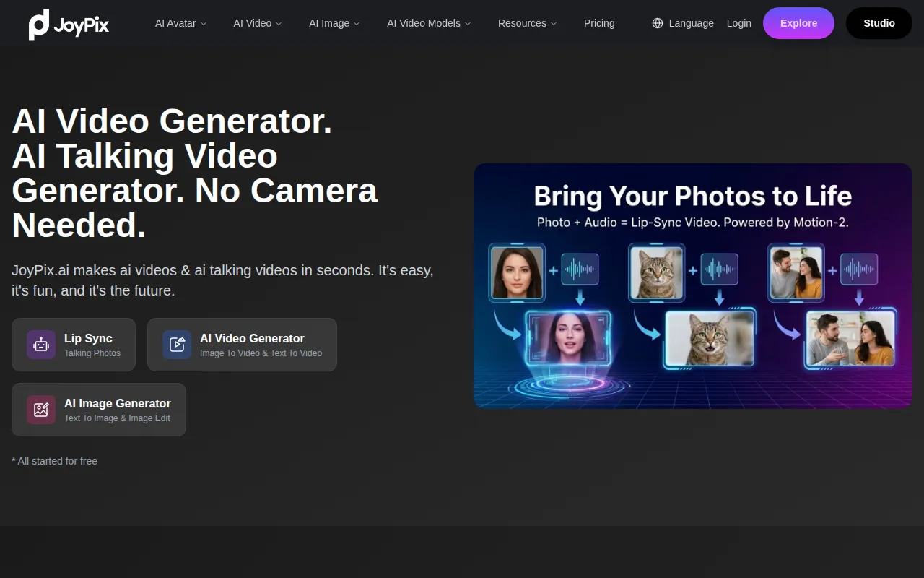Click the couple photo in banner
Viewport: 924px width, 578px height.
tap(796, 272)
